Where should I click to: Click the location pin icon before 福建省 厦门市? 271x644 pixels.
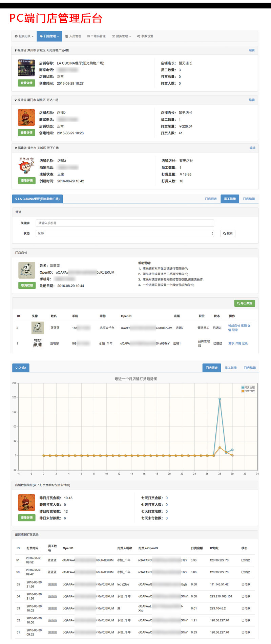[x=16, y=100]
